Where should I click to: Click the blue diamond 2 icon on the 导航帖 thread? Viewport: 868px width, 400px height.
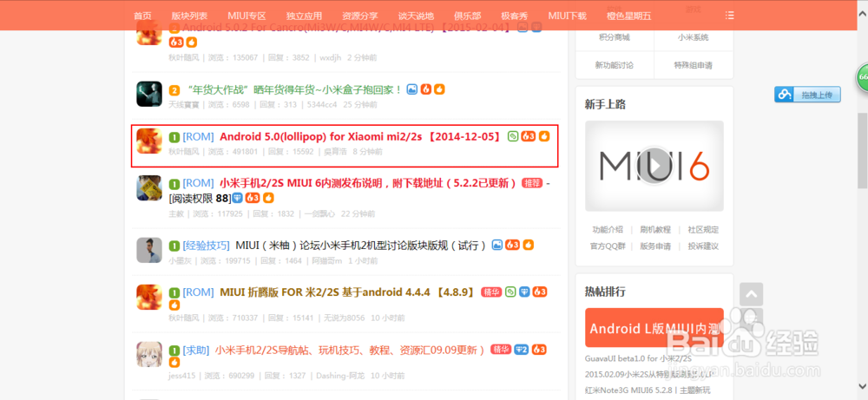[x=522, y=350]
